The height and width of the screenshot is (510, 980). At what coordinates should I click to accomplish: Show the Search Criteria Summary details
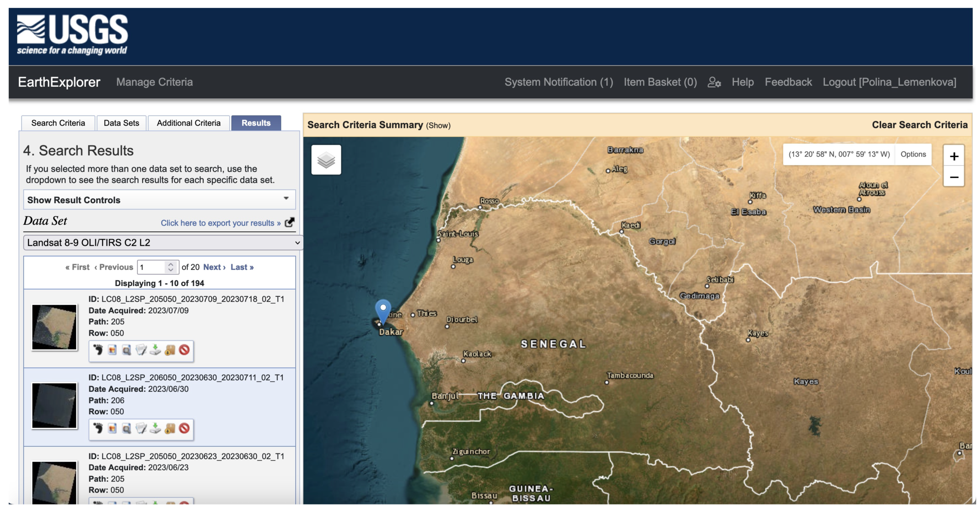[438, 125]
